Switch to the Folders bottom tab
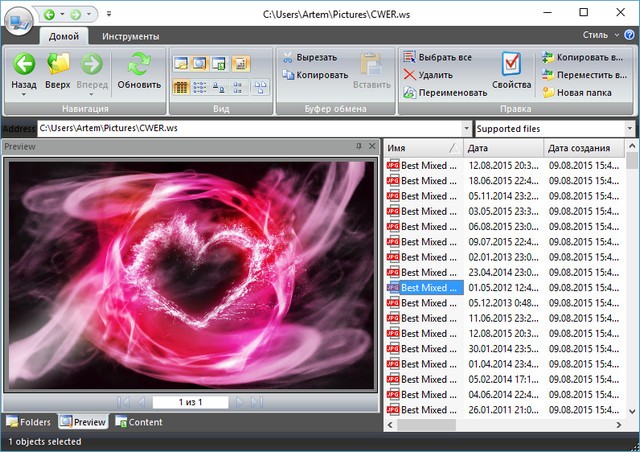Image resolution: width=640 pixels, height=452 pixels. (28, 422)
